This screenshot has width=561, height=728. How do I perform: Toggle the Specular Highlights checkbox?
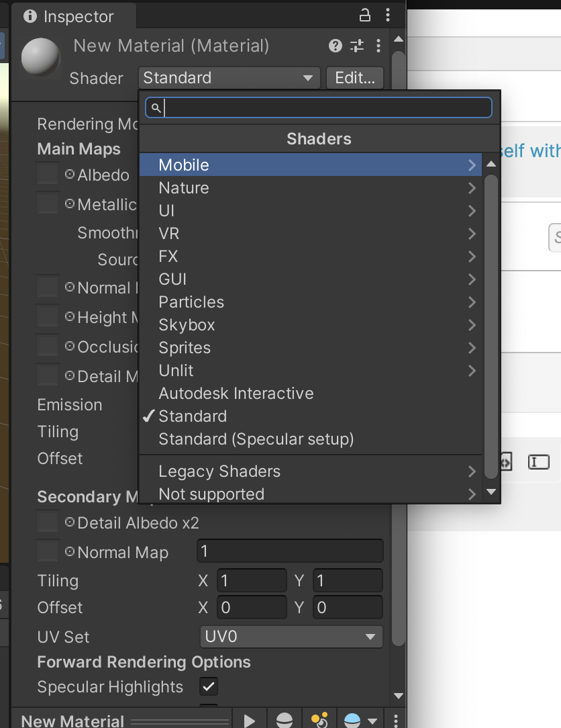[209, 687]
